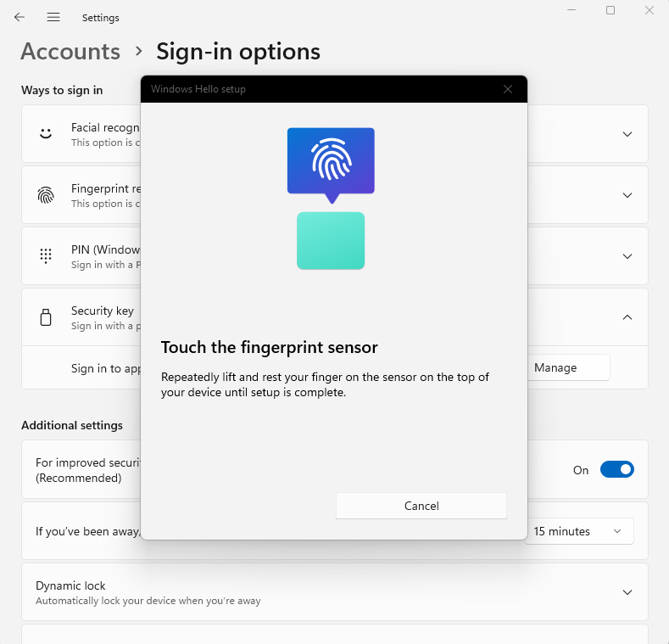Click the Cancel button in the dialog
This screenshot has height=644, width=669.
(421, 506)
